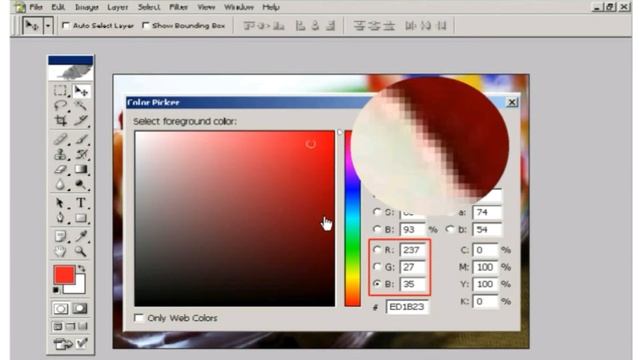Image resolution: width=640 pixels, height=360 pixels.
Task: Select the G (green) radio button
Action: pyautogui.click(x=377, y=267)
